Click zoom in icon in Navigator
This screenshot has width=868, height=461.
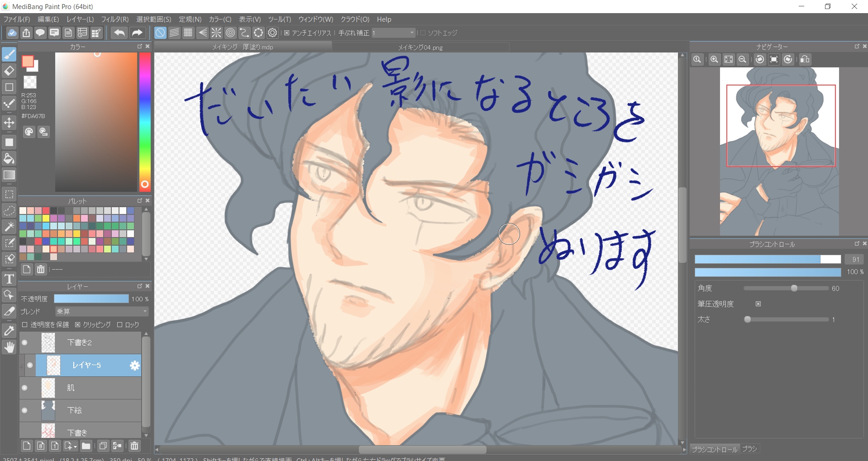714,60
